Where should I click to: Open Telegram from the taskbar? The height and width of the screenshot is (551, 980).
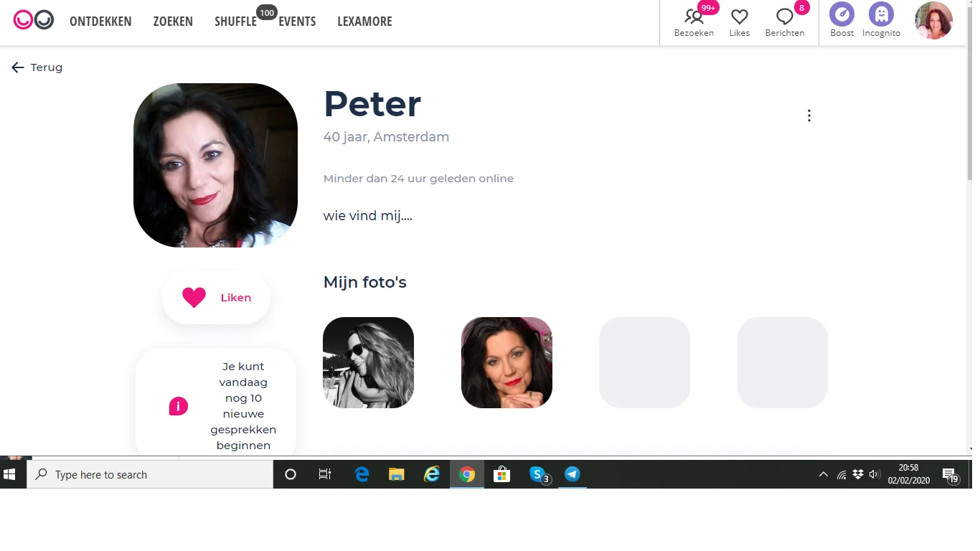coord(572,474)
